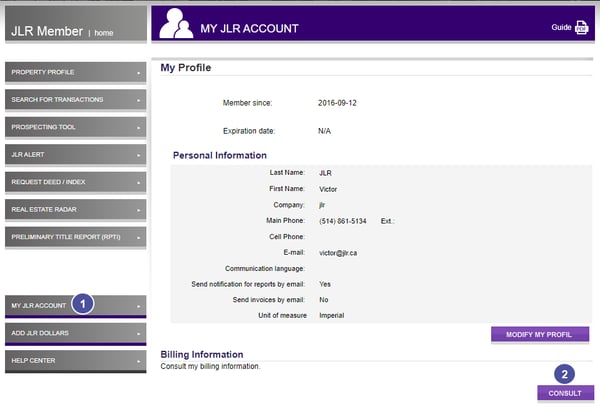The image size is (600, 407).
Task: Go to the home link
Action: pos(104,33)
